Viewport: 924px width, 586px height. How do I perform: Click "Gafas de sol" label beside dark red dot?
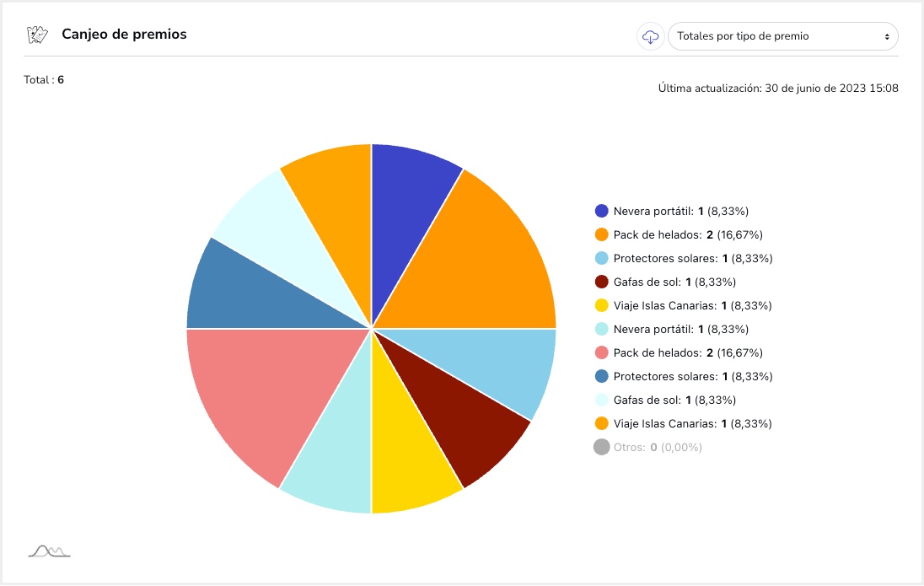674,282
